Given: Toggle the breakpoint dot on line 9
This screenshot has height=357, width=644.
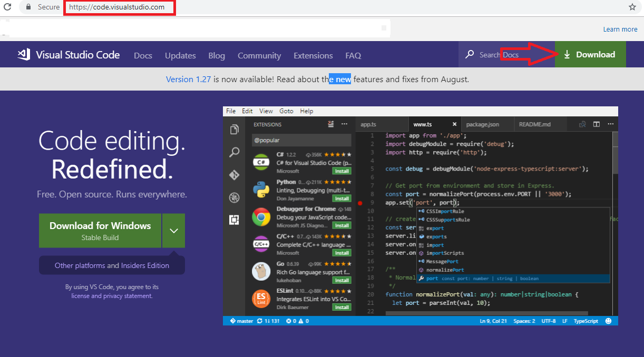Looking at the screenshot, I should coord(360,203).
